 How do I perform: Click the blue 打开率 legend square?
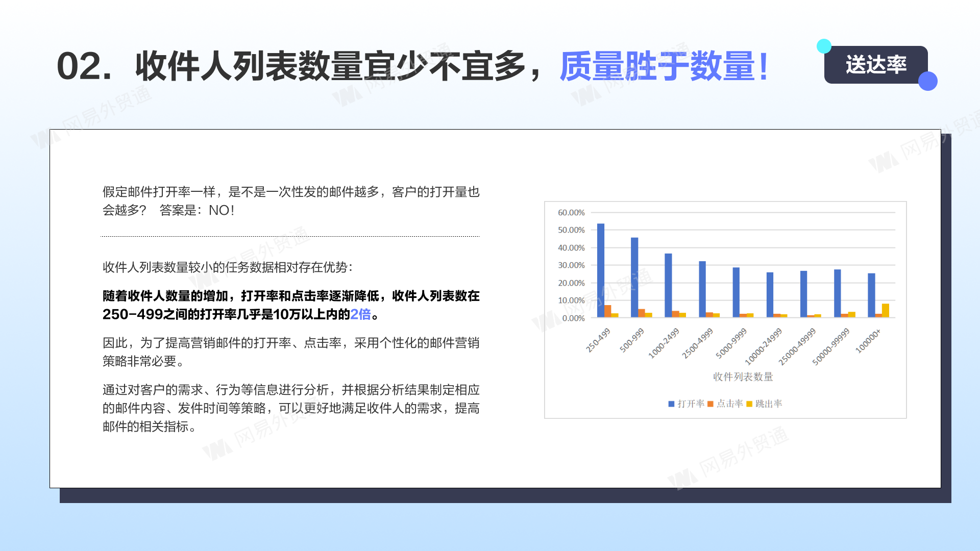point(671,404)
